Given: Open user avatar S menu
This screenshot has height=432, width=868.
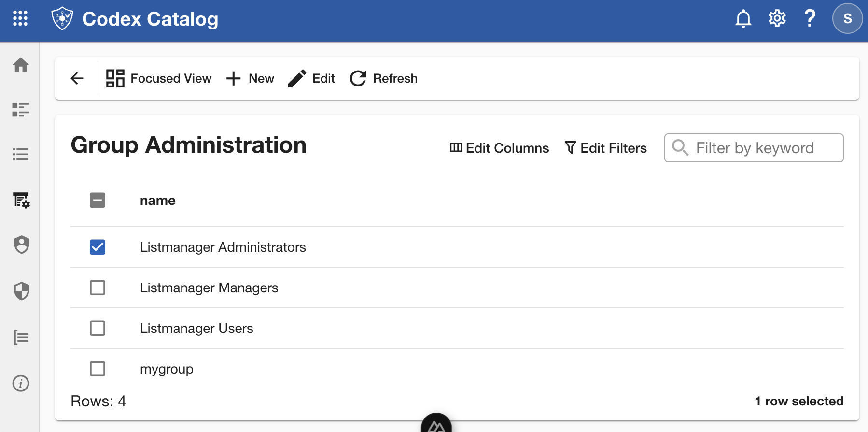Looking at the screenshot, I should point(848,18).
